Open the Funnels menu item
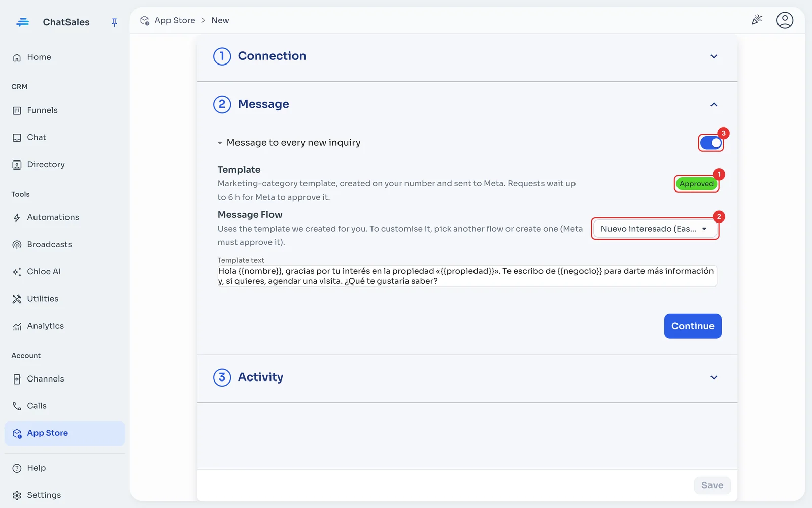 click(64, 110)
